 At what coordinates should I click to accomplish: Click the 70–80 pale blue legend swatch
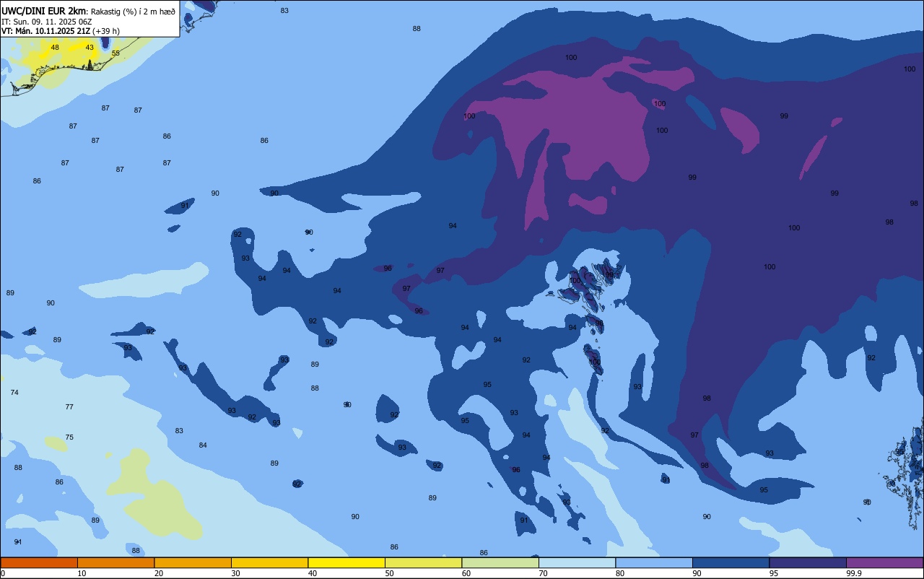577,562
